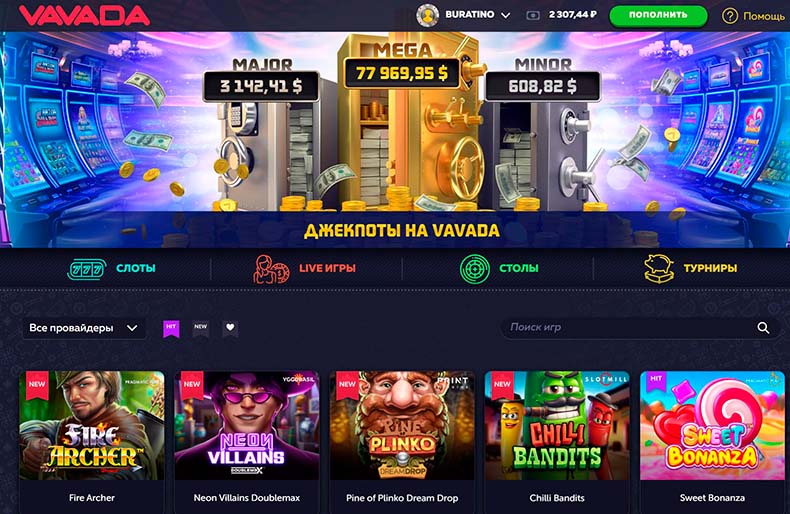The height and width of the screenshot is (514, 790).
Task: Toggle the HIT games filter
Action: pyautogui.click(x=171, y=329)
